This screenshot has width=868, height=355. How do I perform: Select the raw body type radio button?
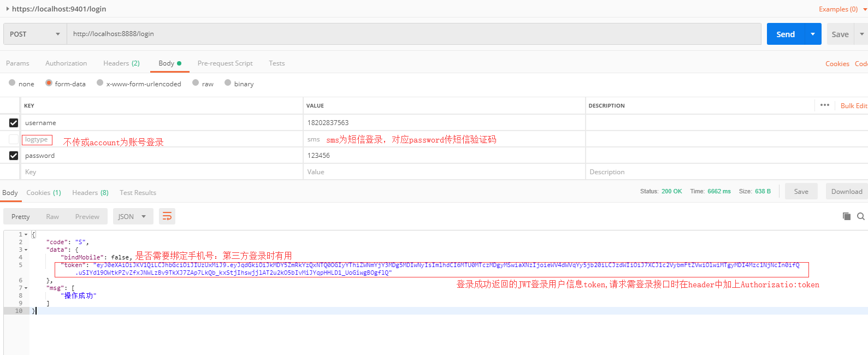pyautogui.click(x=196, y=83)
